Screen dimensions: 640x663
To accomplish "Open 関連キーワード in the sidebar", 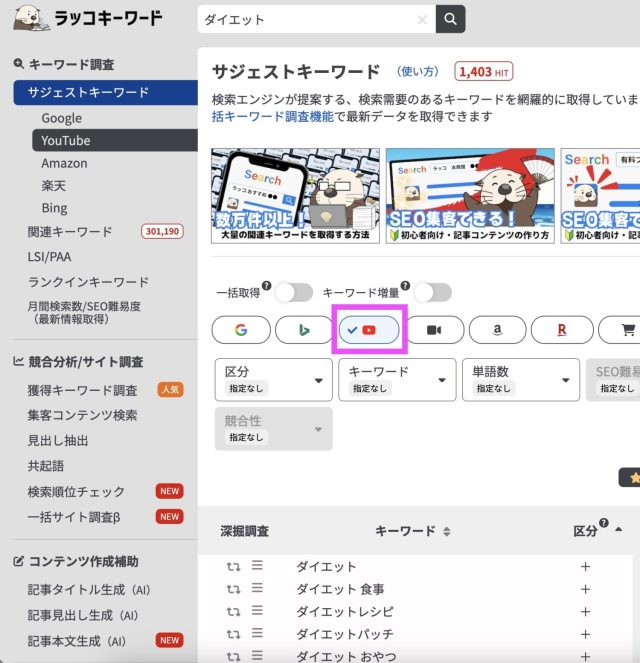I will tap(70, 232).
